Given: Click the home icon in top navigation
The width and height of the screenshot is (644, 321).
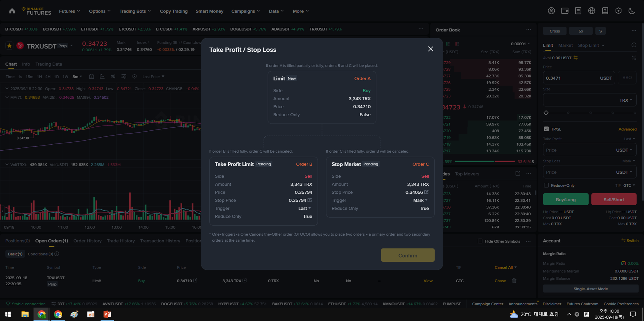Looking at the screenshot, I should [12, 11].
